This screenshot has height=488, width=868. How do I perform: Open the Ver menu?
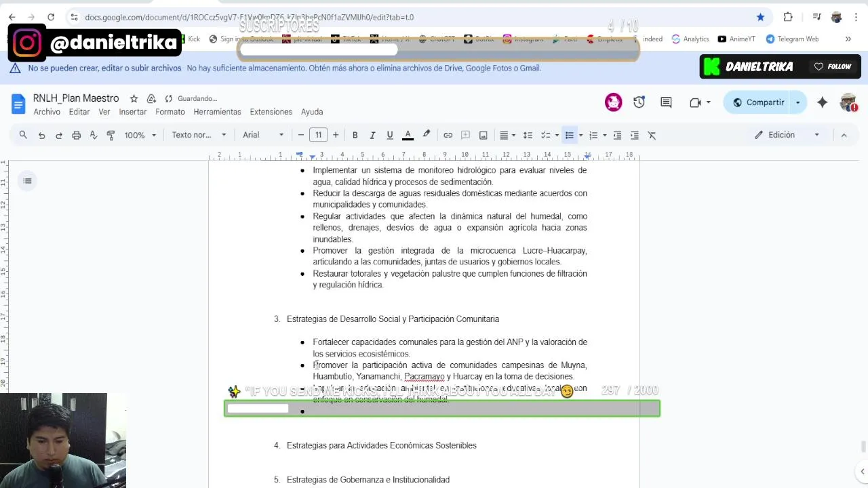coord(104,112)
